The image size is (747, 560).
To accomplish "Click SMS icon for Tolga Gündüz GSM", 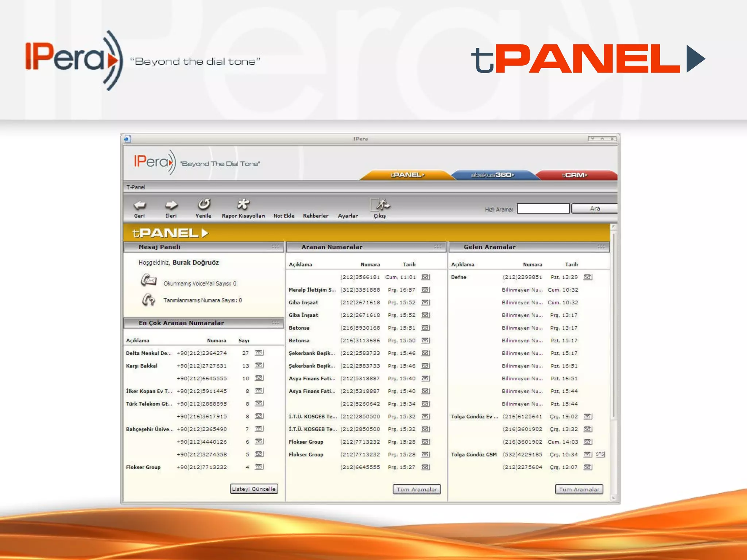I will click(x=600, y=454).
